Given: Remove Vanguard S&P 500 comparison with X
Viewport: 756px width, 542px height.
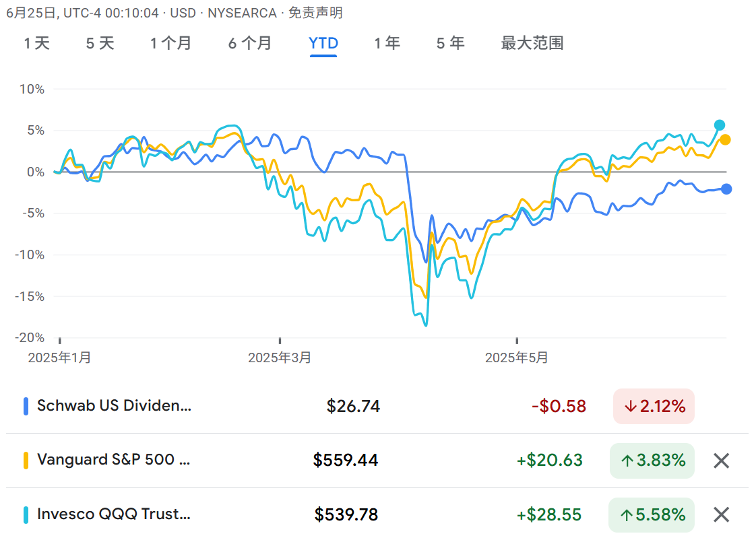Looking at the screenshot, I should tap(721, 461).
